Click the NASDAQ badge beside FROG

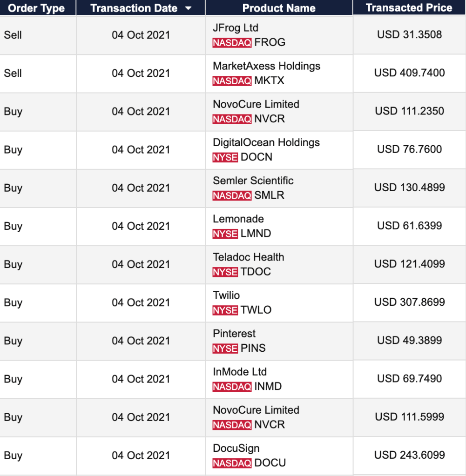(x=232, y=43)
